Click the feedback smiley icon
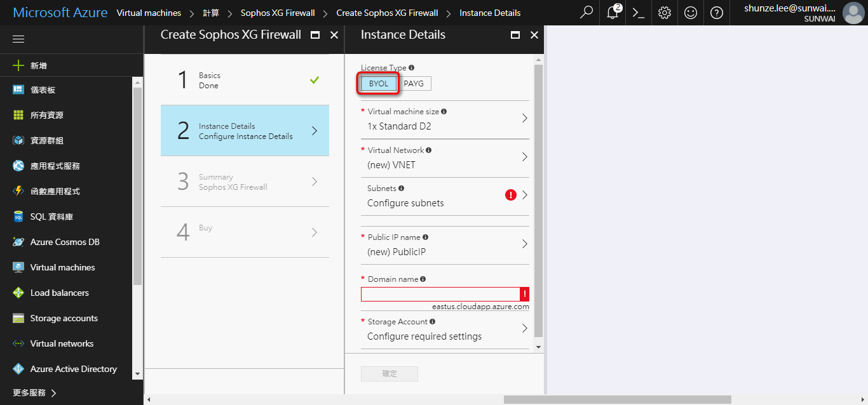The image size is (868, 405). click(691, 13)
